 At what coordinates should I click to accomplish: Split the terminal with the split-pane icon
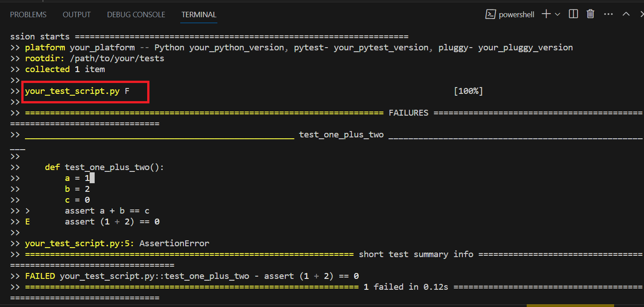coord(573,14)
